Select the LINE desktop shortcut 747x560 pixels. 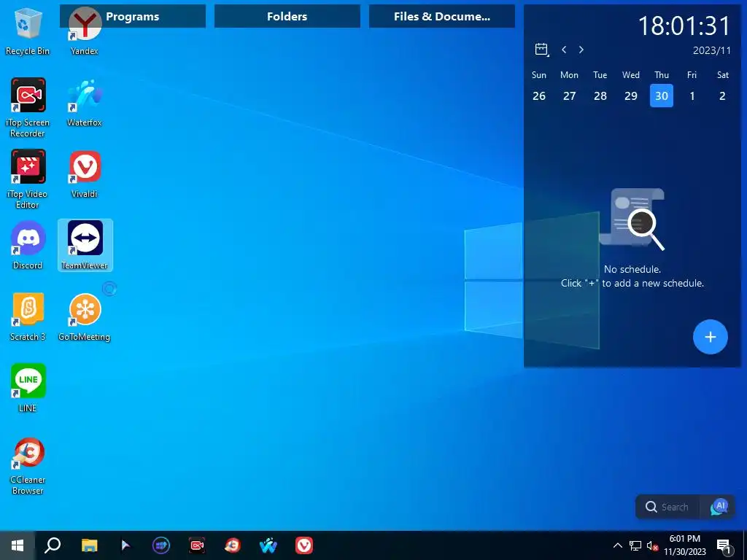(x=27, y=388)
